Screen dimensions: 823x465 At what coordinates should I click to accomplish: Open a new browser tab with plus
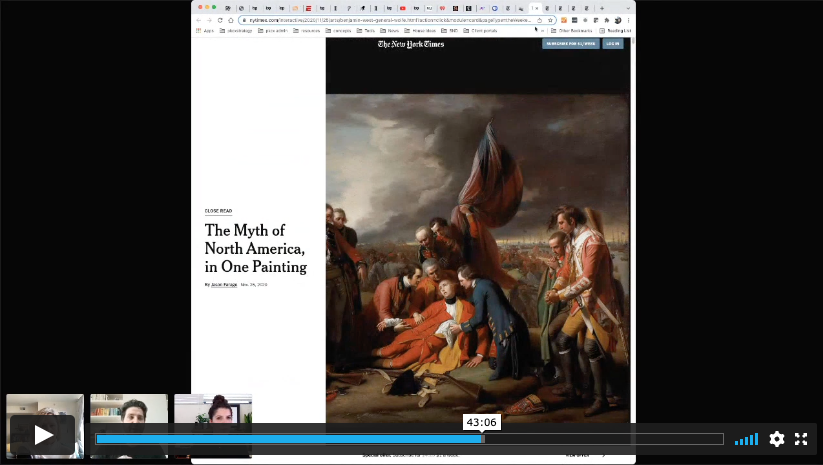point(602,8)
